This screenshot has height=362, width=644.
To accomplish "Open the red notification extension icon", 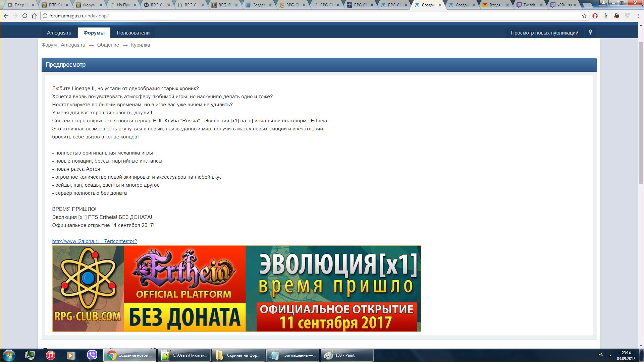I will click(616, 16).
